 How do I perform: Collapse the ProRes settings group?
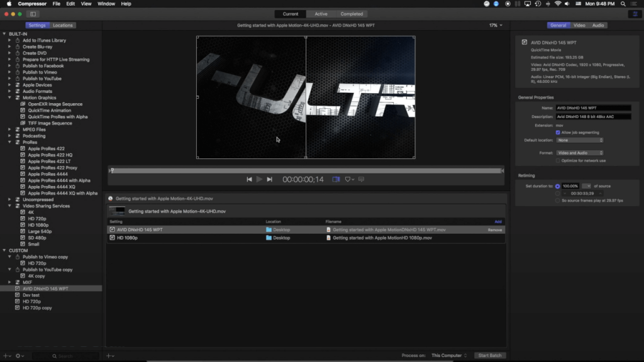[9, 143]
